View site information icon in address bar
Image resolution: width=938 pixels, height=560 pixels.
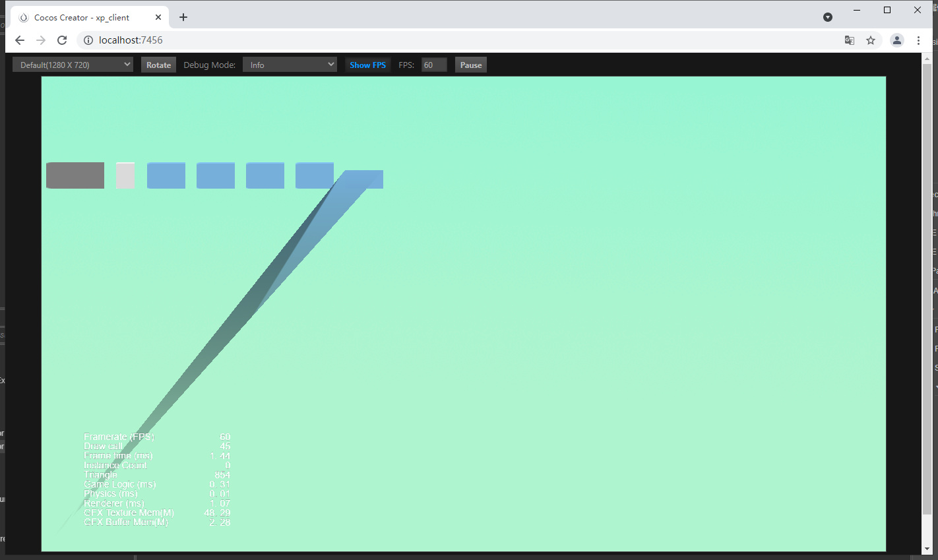pos(88,40)
